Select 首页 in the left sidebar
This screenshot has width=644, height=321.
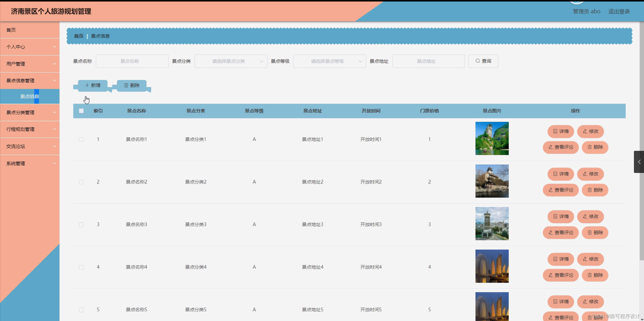[x=30, y=30]
